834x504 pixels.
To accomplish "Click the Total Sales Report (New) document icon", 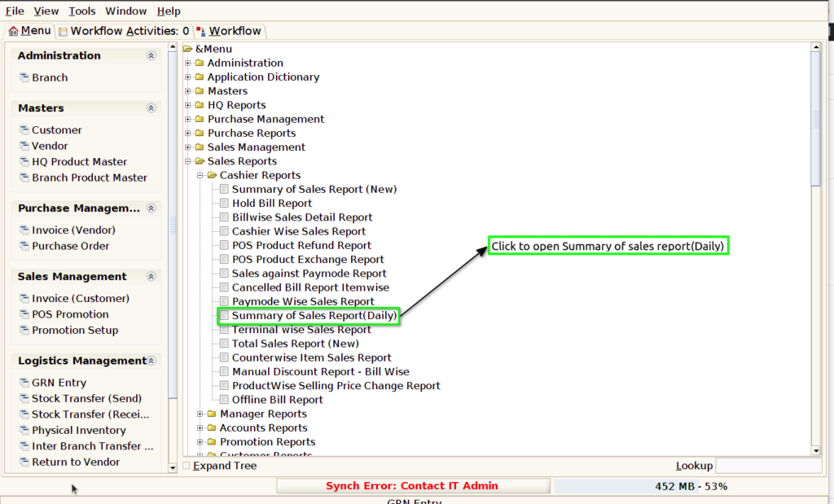I will click(x=225, y=344).
